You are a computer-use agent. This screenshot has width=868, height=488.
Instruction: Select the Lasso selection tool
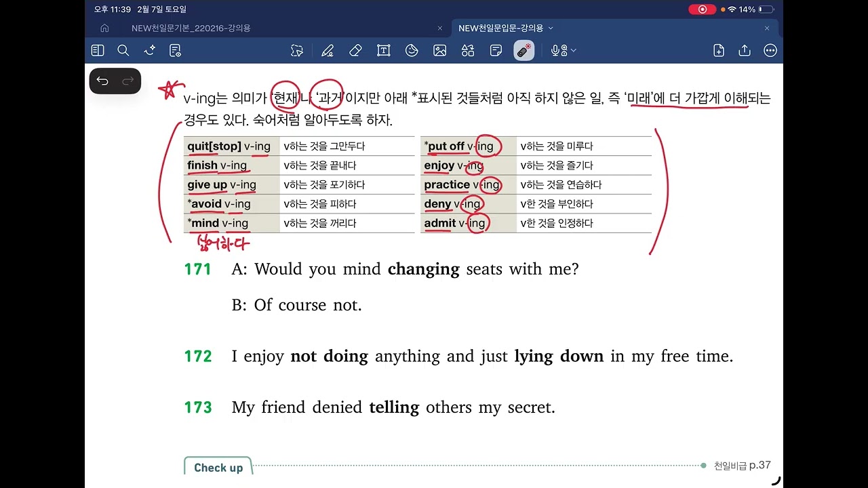click(297, 50)
